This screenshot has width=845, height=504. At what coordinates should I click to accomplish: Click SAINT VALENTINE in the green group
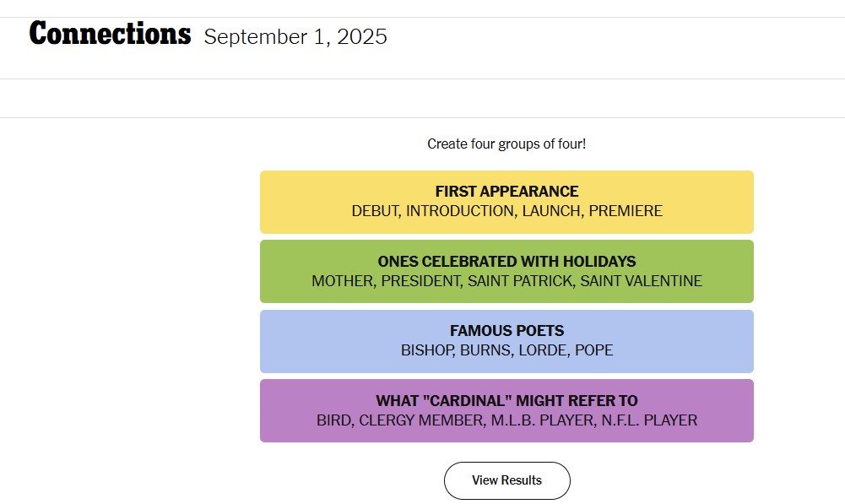641,281
